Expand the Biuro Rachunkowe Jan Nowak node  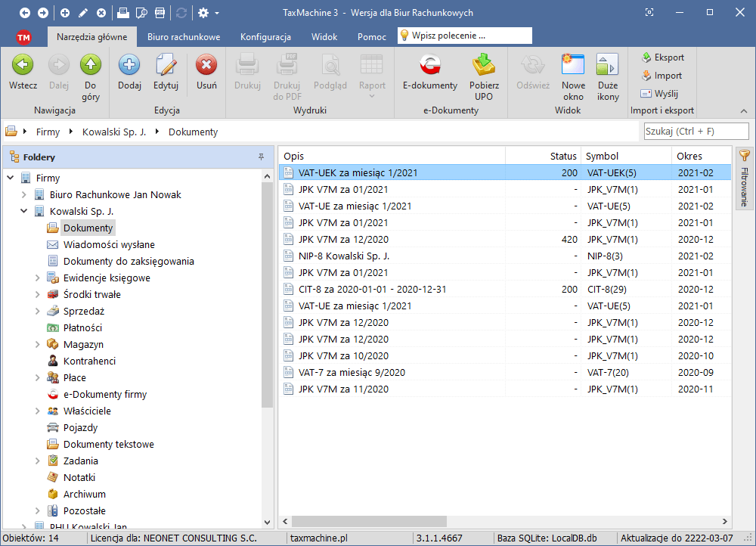[23, 195]
